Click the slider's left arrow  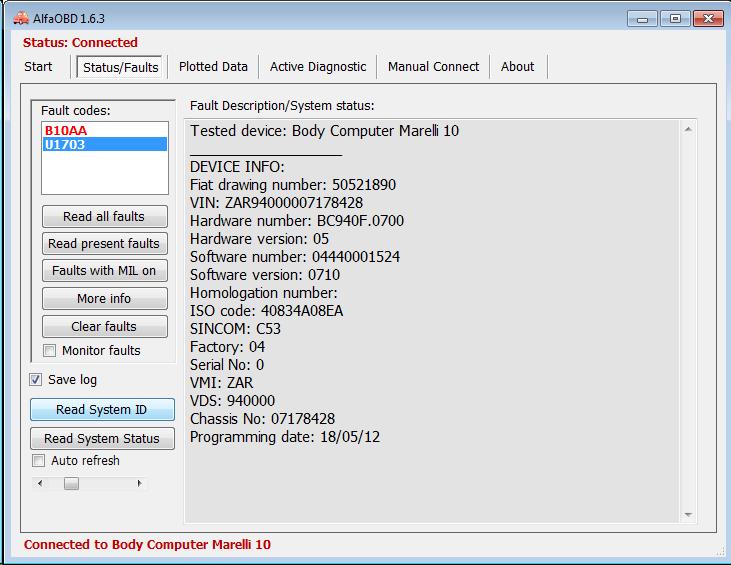tap(40, 483)
